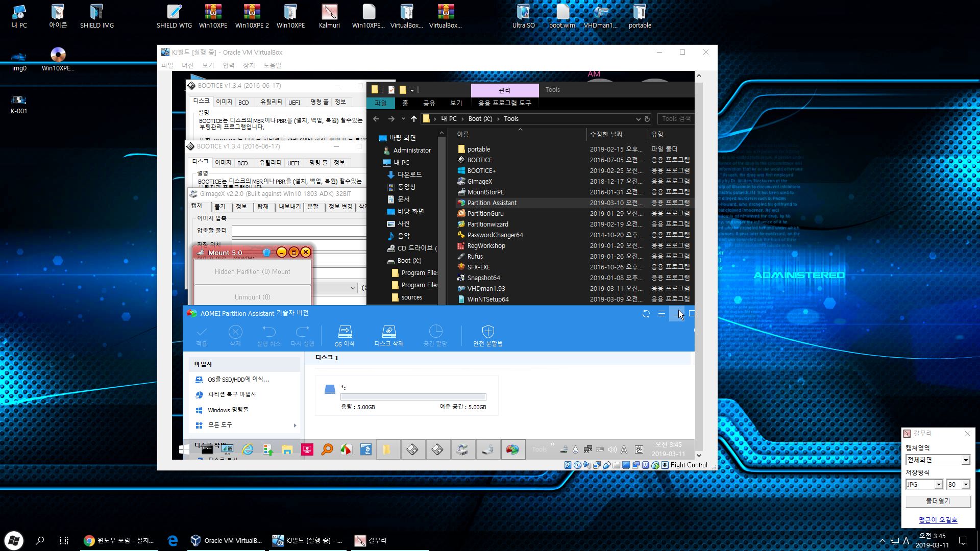This screenshot has height=551, width=980.
Task: Select Boot (X:) in the navigation tree
Action: pos(409,261)
